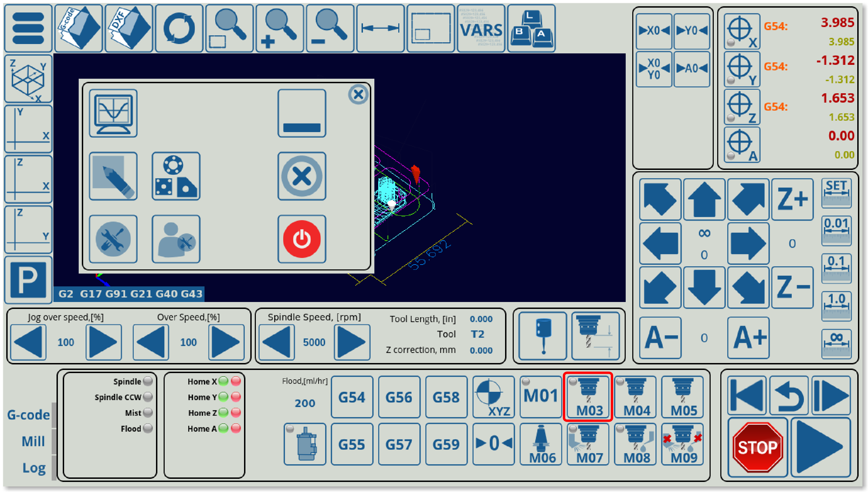
Task: Increase spindle speed with right arrow
Action: (352, 342)
